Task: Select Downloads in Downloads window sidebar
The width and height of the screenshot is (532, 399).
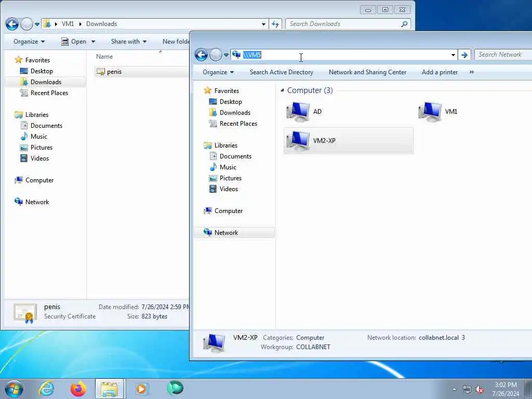Action: [x=46, y=82]
